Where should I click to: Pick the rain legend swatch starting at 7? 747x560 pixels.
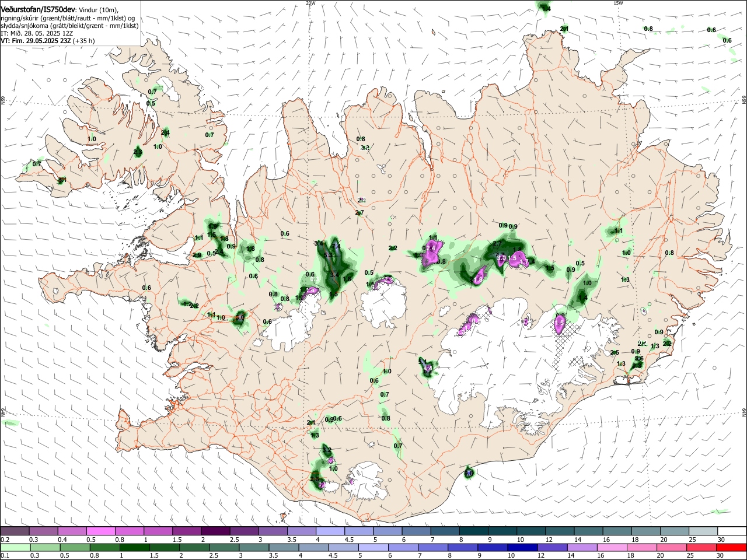pyautogui.click(x=433, y=547)
